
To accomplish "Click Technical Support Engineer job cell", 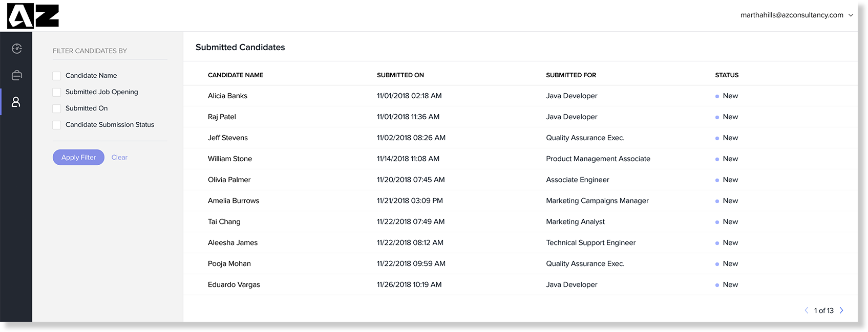I will [x=591, y=242].
